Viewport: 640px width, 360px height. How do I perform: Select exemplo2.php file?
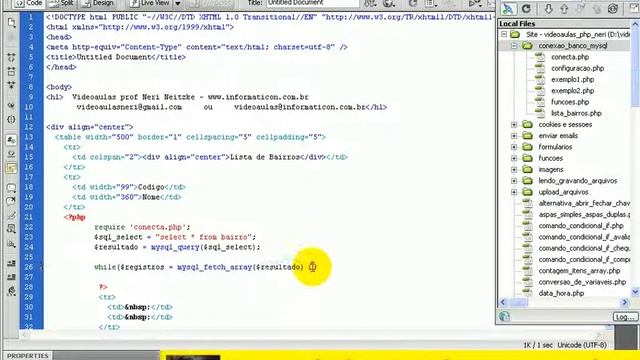tap(572, 91)
